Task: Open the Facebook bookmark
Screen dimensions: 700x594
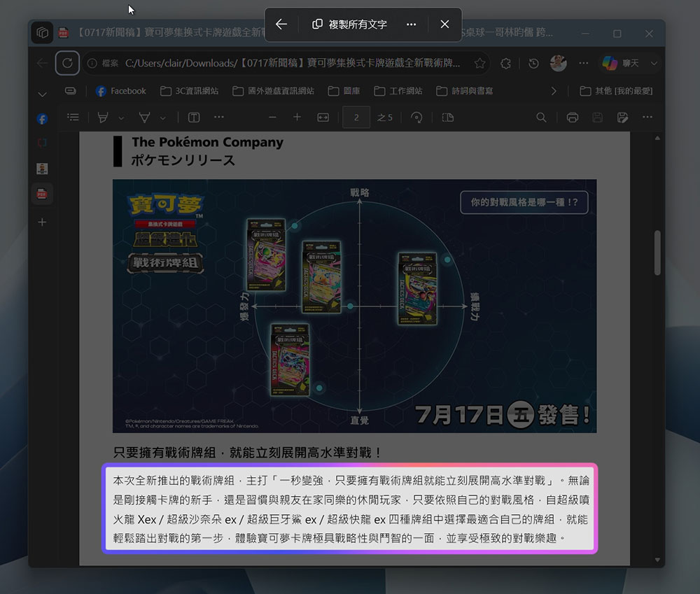Action: tap(121, 91)
